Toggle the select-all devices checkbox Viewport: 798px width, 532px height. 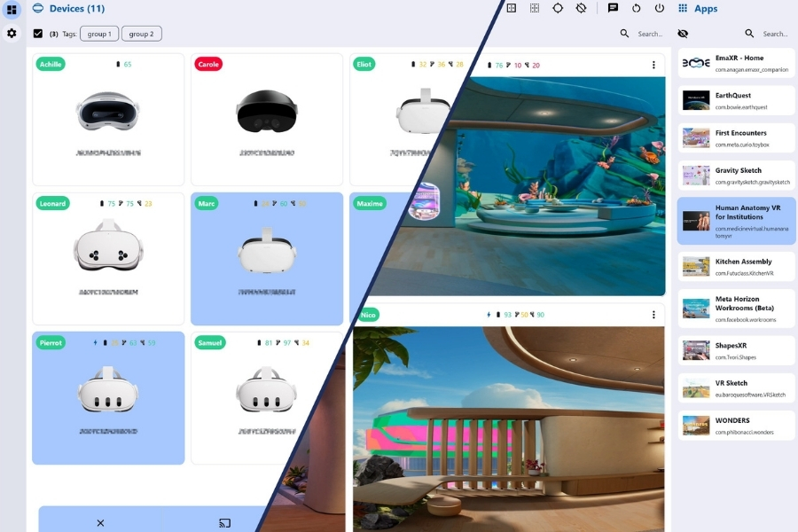(x=37, y=34)
